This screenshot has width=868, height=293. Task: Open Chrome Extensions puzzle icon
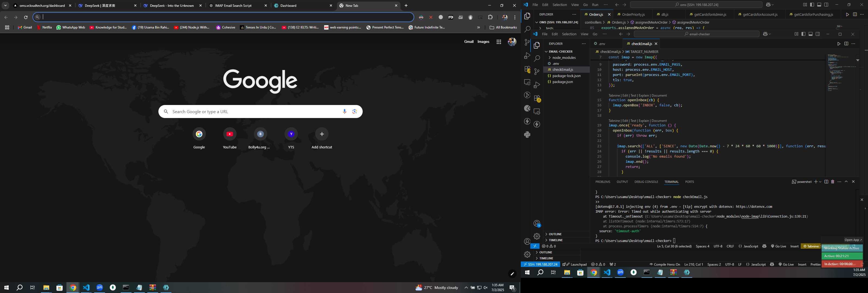tap(490, 17)
